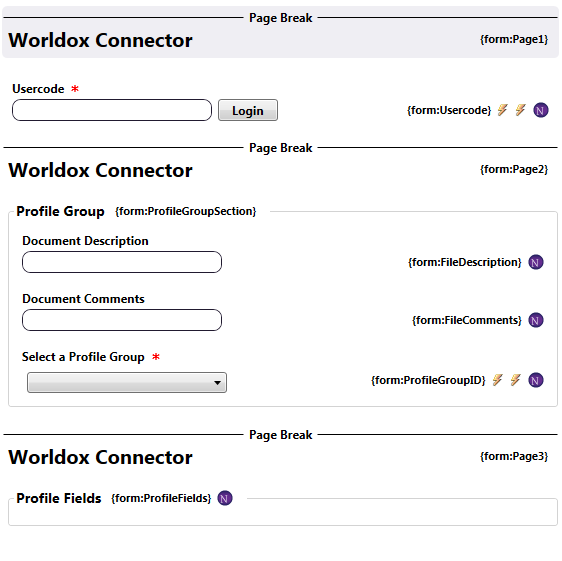Click the first lightning icon beside form:Usercode
562x561 pixels.
(503, 110)
